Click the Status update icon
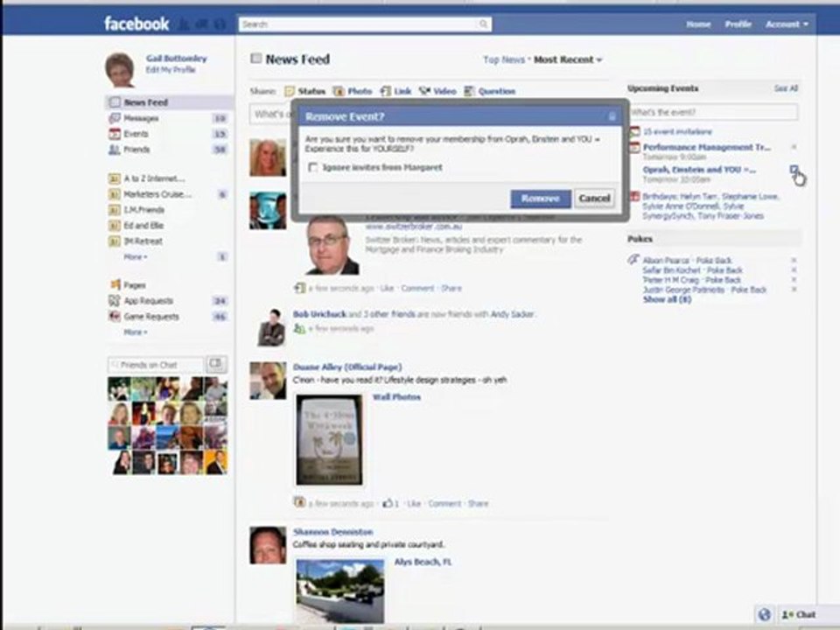 (x=290, y=91)
